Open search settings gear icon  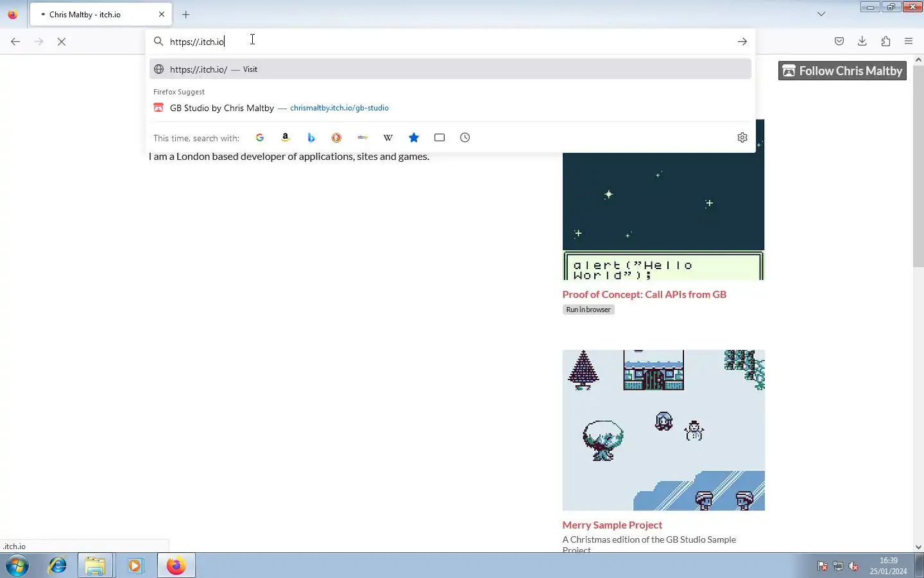pyautogui.click(x=742, y=137)
